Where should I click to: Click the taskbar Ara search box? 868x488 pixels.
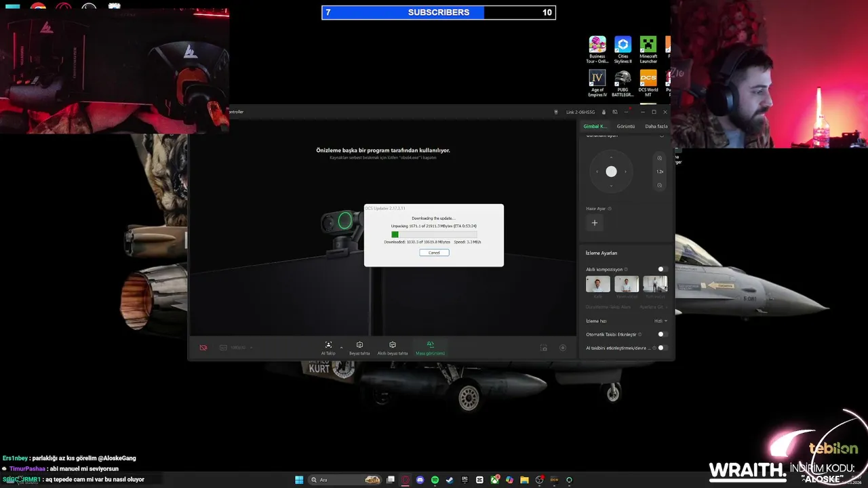point(344,480)
